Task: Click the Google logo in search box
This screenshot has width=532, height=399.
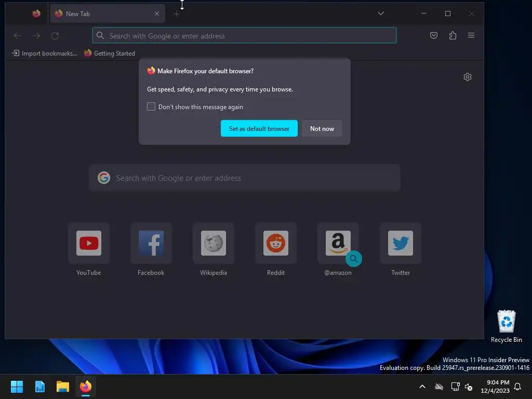Action: pyautogui.click(x=104, y=178)
